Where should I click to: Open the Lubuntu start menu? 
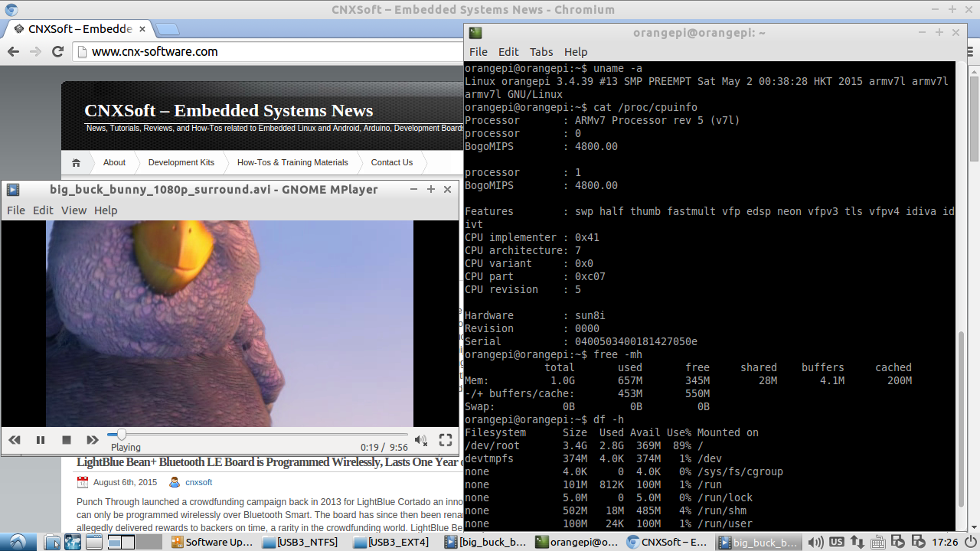point(18,542)
